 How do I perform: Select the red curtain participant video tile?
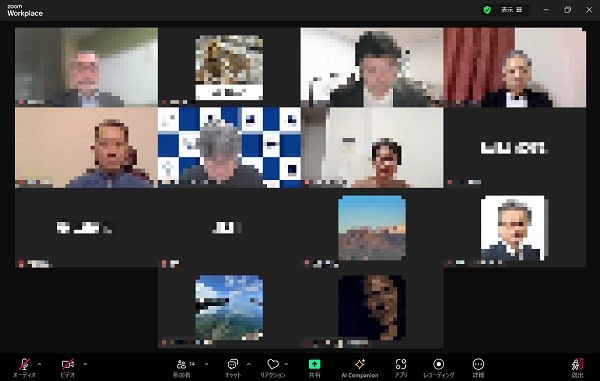tap(515, 67)
